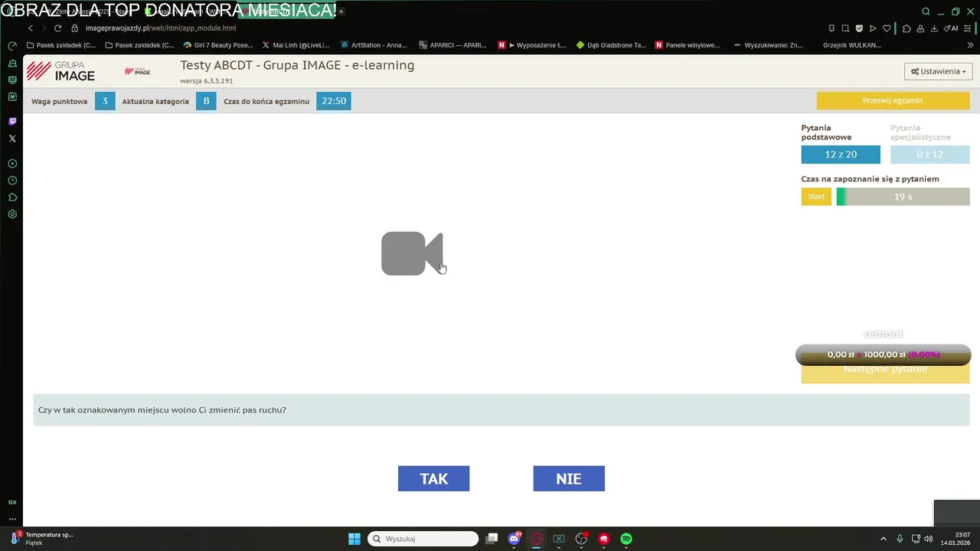This screenshot has height=551, width=980.
Task: Show hidden system tray icons chevron
Action: (x=883, y=539)
